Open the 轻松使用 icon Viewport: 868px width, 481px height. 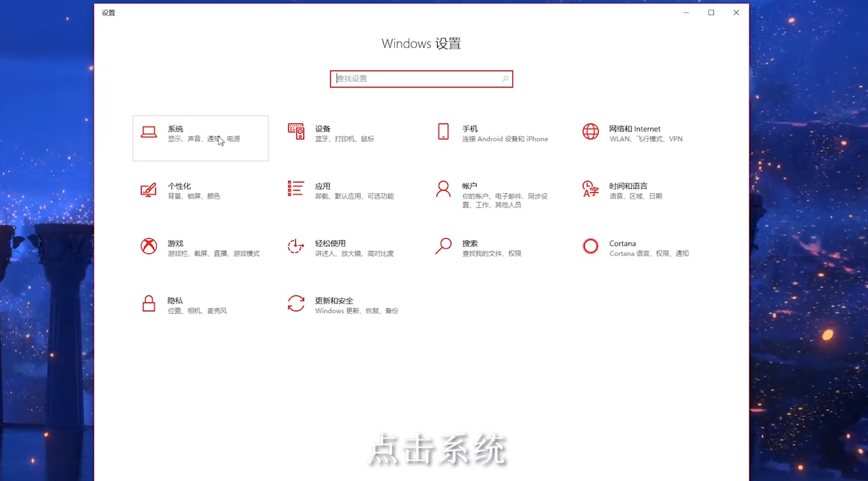pos(296,246)
